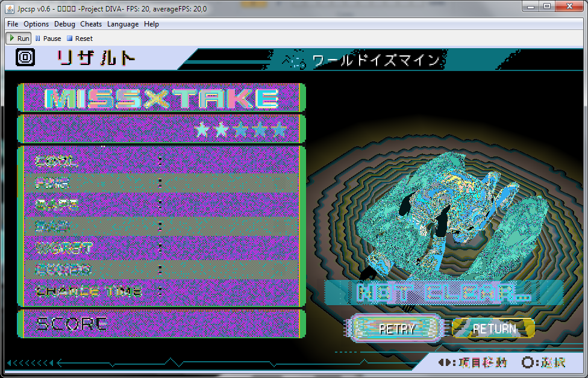The image size is (588, 378).
Task: Click the left-right d-pad hint icon
Action: pos(445,362)
